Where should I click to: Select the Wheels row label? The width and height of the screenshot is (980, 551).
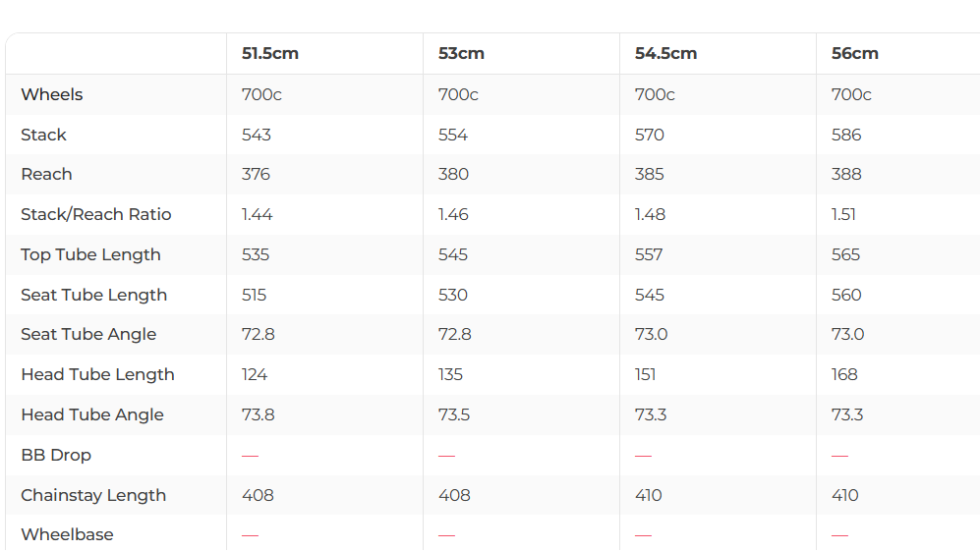pos(52,95)
